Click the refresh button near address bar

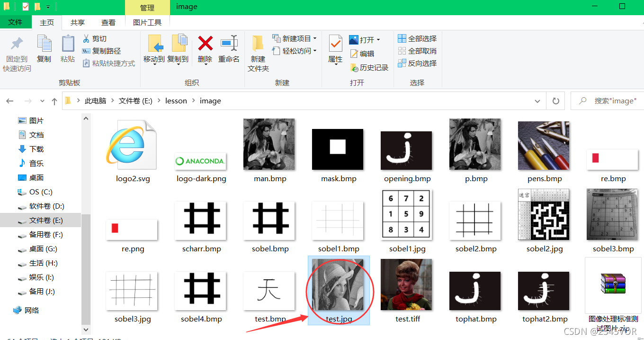coord(555,101)
